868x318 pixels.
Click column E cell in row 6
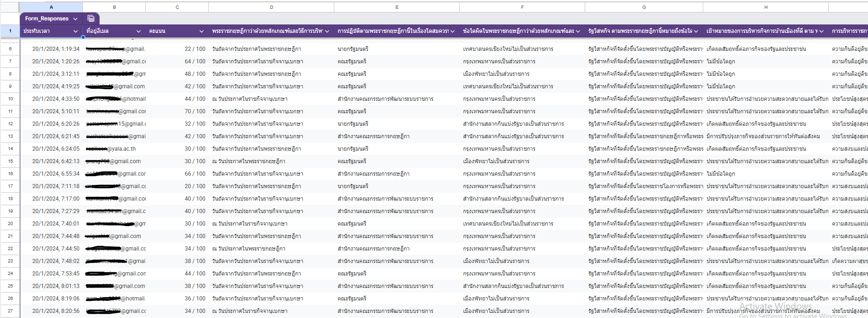pos(397,49)
